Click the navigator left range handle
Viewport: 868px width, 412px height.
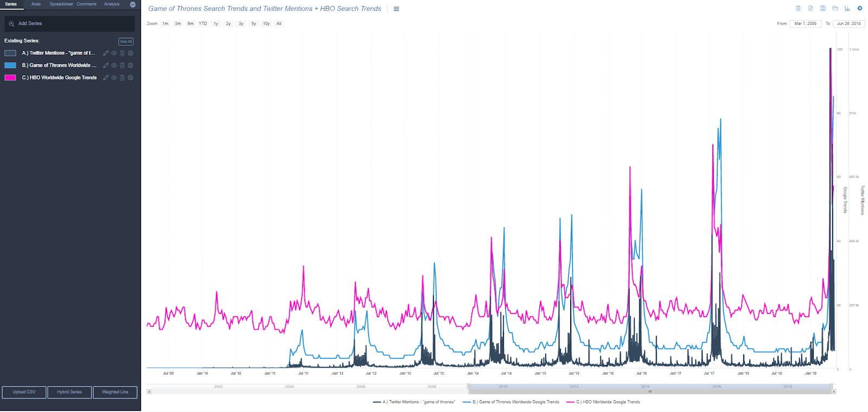click(469, 387)
